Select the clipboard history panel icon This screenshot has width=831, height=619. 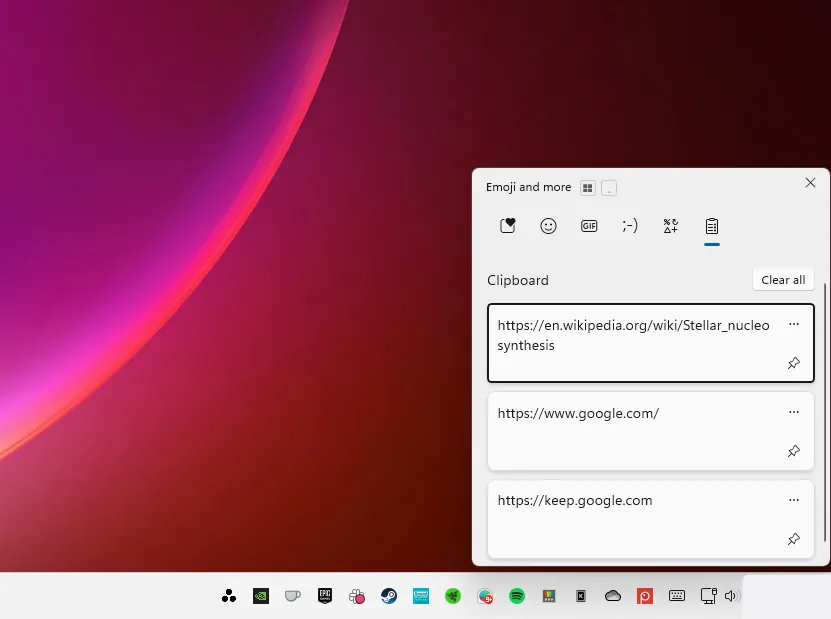click(712, 226)
